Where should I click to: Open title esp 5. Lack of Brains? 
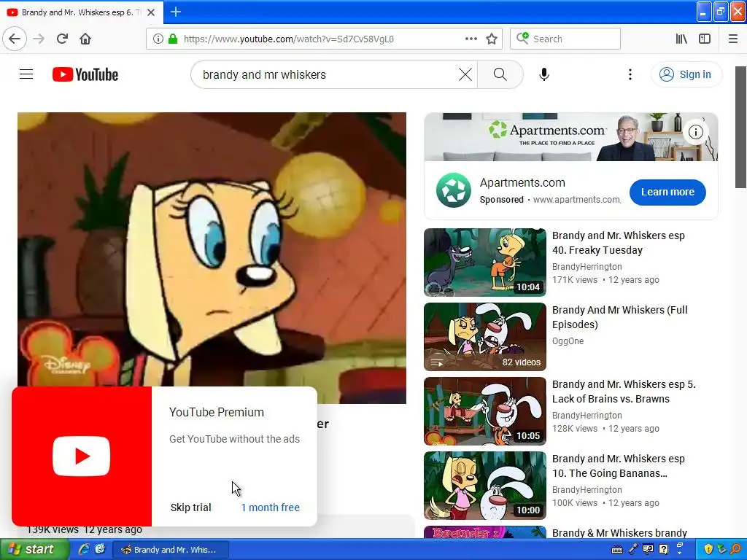coord(624,392)
